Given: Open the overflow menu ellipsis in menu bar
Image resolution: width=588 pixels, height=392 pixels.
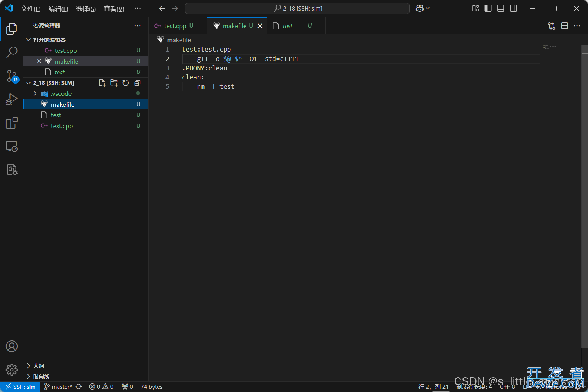Looking at the screenshot, I should 137,8.
